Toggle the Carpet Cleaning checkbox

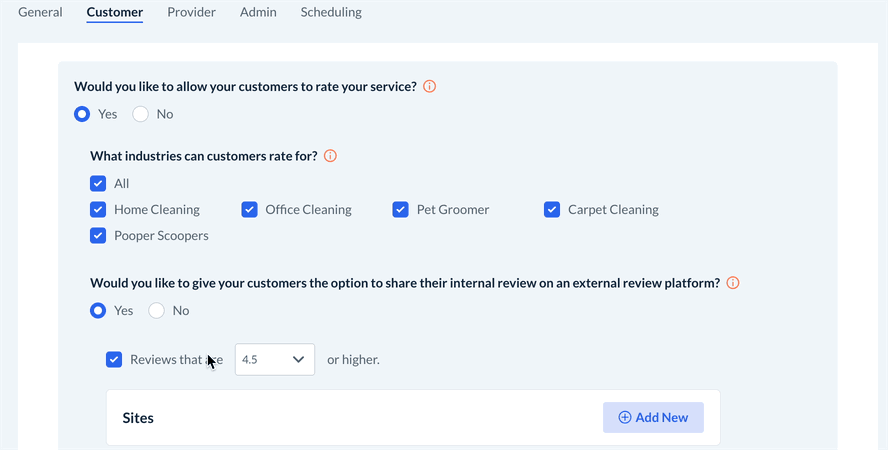(x=552, y=210)
